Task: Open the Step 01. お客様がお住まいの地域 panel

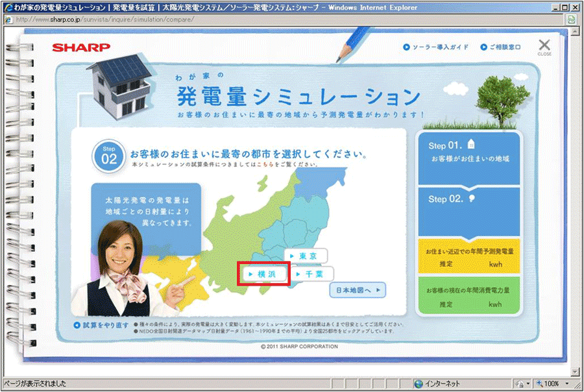Action: point(469,159)
